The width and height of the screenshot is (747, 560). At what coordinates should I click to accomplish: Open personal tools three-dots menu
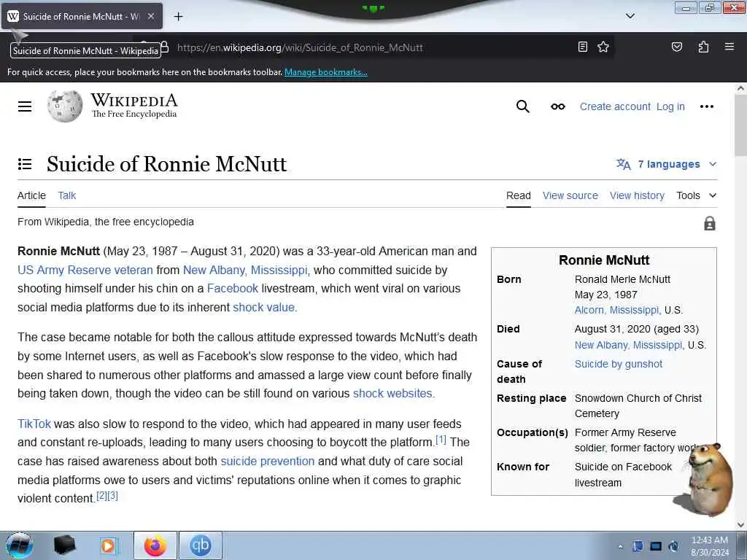click(706, 106)
